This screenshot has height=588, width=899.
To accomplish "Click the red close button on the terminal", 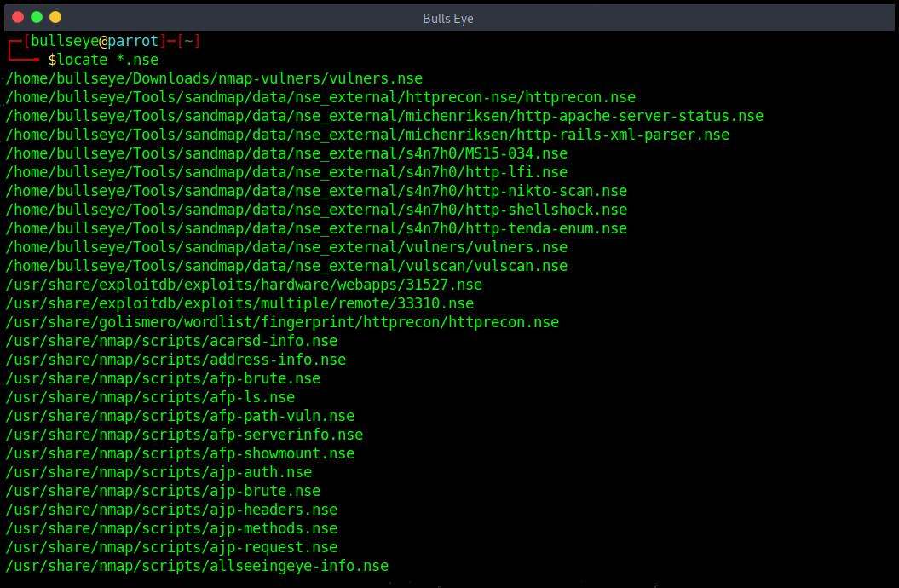I will pyautogui.click(x=16, y=15).
